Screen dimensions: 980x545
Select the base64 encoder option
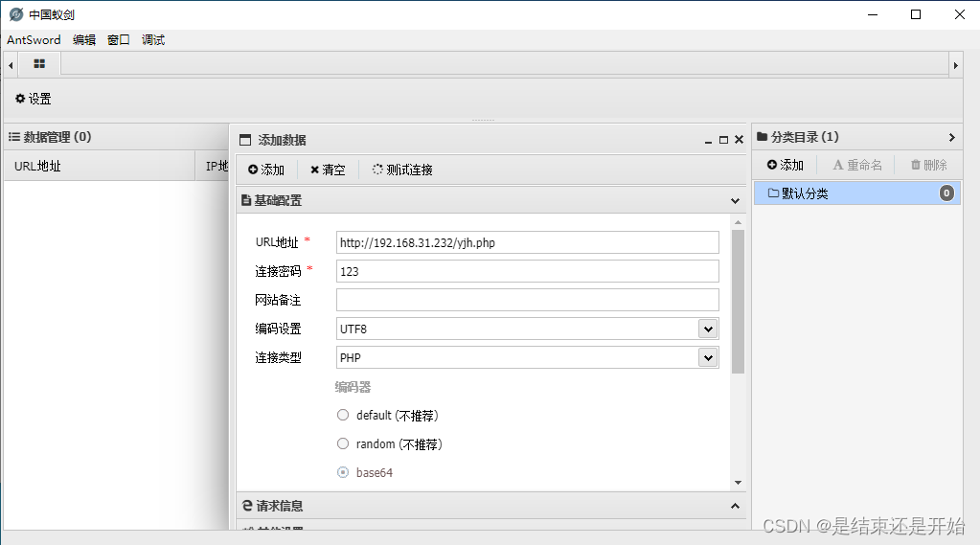(343, 472)
